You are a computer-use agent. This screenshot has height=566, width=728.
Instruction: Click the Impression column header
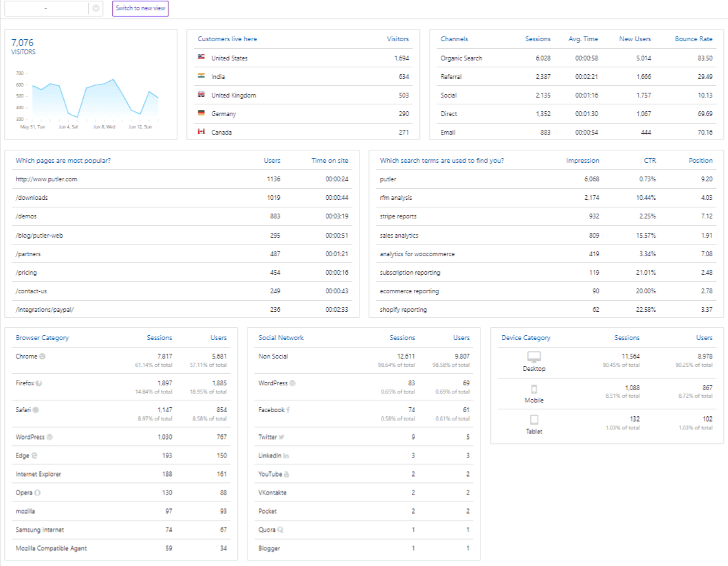coord(582,161)
